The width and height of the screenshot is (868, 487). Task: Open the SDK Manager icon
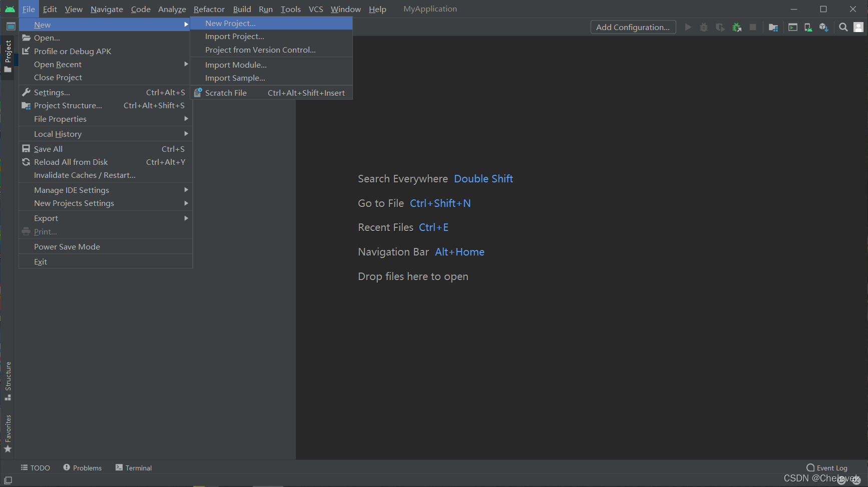click(x=823, y=27)
